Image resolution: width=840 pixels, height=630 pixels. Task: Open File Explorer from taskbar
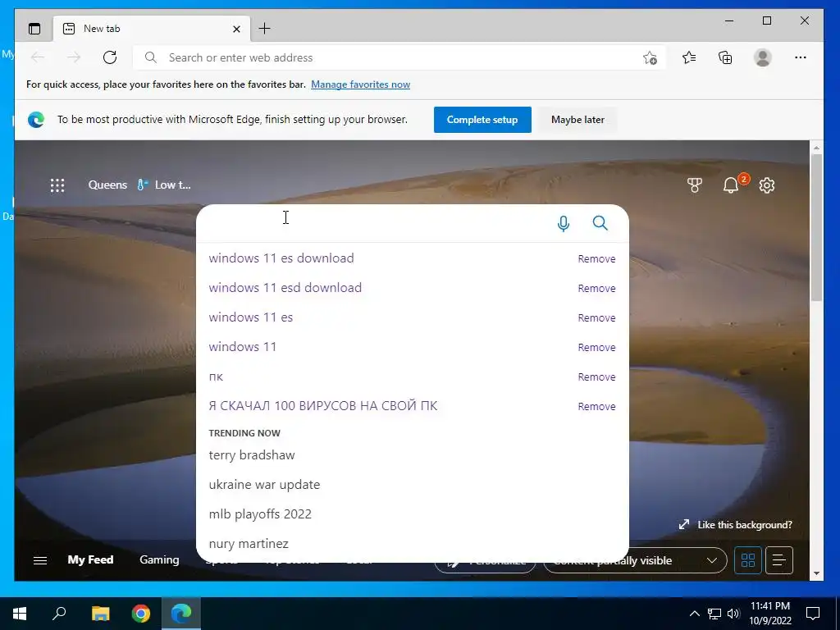[100, 614]
